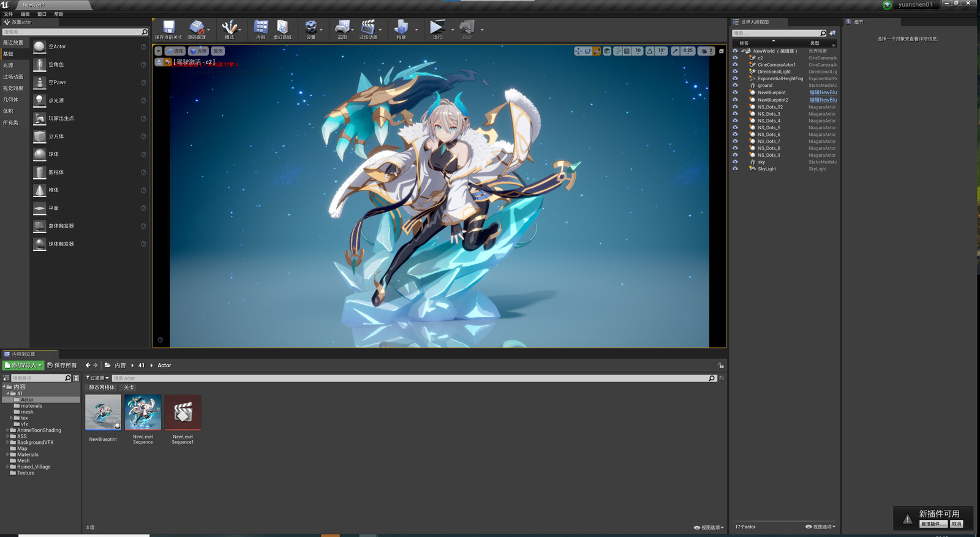The height and width of the screenshot is (537, 980).
Task: Select the Lights (光源) category tab
Action: click(14, 66)
